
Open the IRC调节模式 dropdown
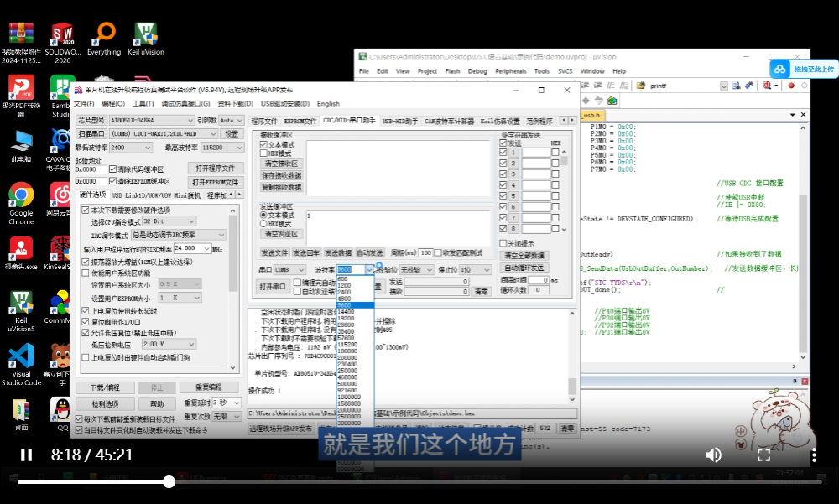179,235
